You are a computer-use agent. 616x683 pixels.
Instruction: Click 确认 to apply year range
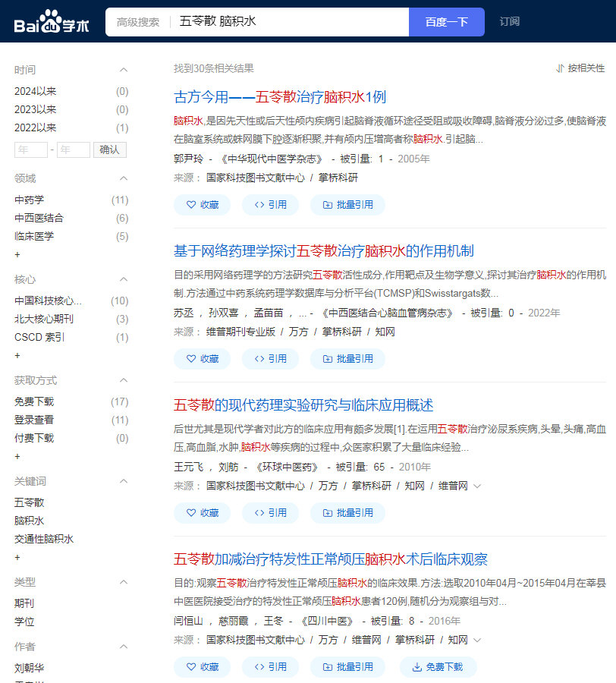coord(110,150)
